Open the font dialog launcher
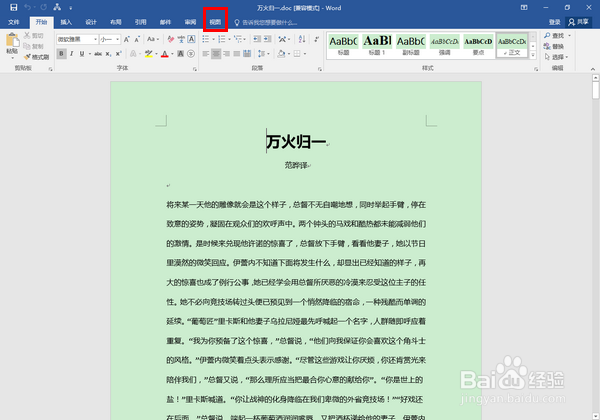Screen dimensions: 600x420 coord(195,69)
